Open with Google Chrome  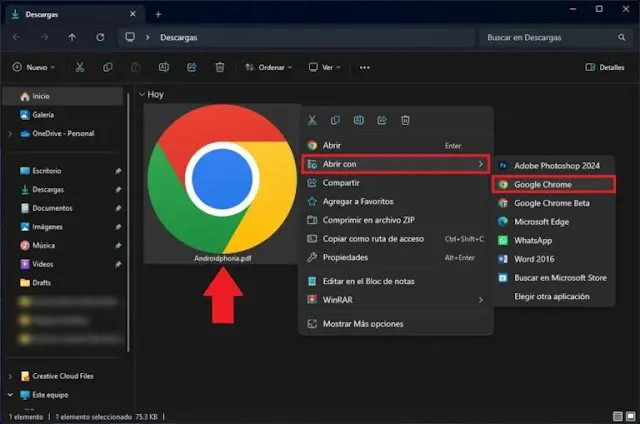(x=553, y=184)
